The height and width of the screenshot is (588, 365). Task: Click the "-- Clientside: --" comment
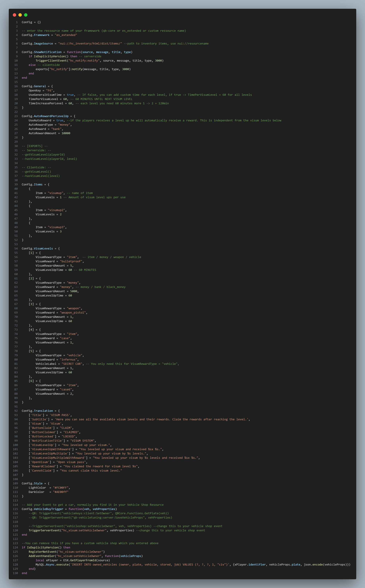point(36,168)
